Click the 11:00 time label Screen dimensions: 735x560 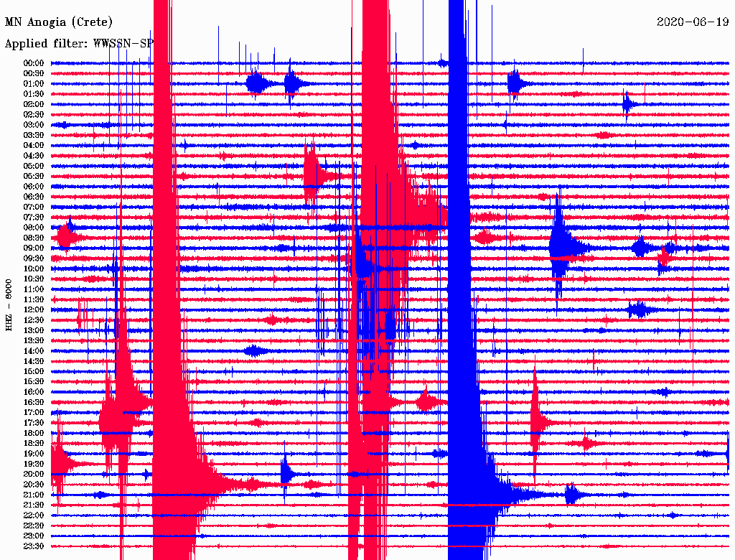click(x=34, y=289)
